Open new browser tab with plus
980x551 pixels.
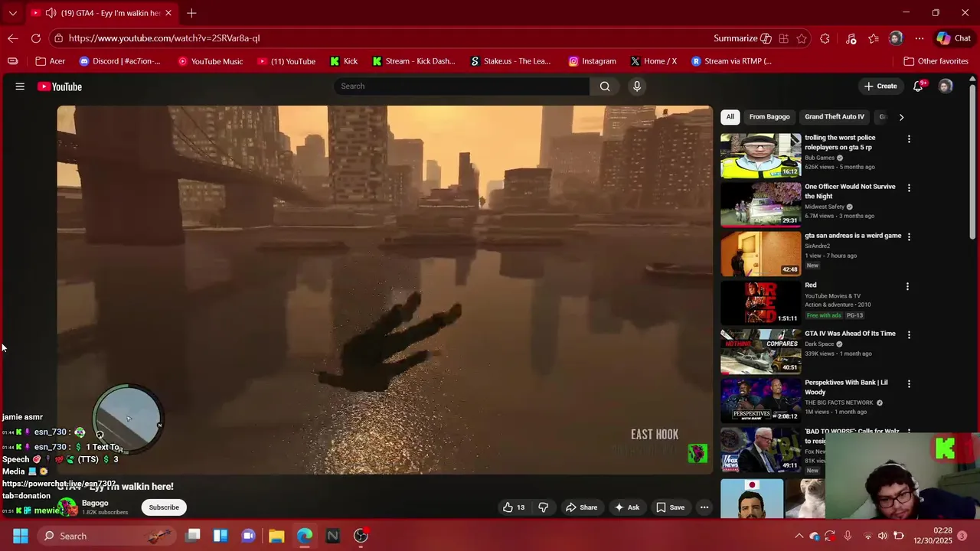pyautogui.click(x=191, y=13)
